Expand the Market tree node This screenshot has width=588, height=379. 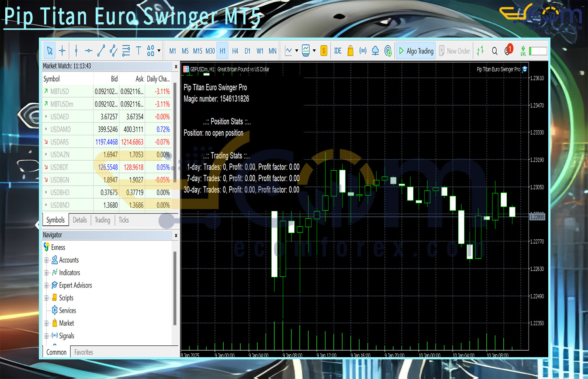[46, 324]
